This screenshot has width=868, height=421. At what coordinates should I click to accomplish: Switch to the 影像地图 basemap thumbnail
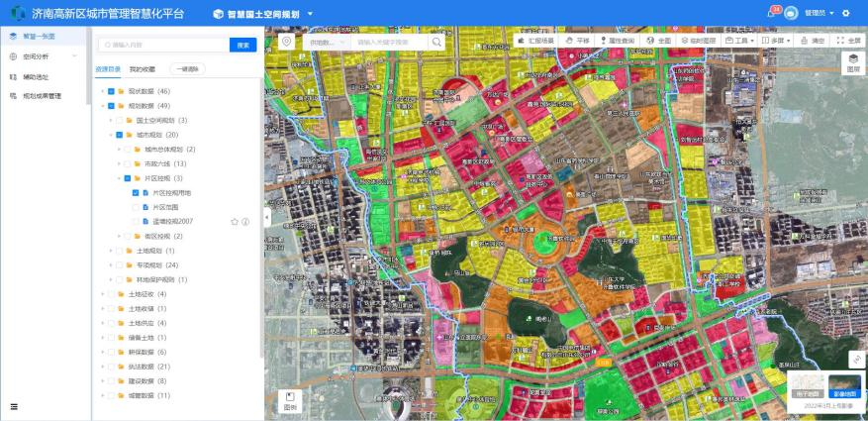tap(845, 387)
